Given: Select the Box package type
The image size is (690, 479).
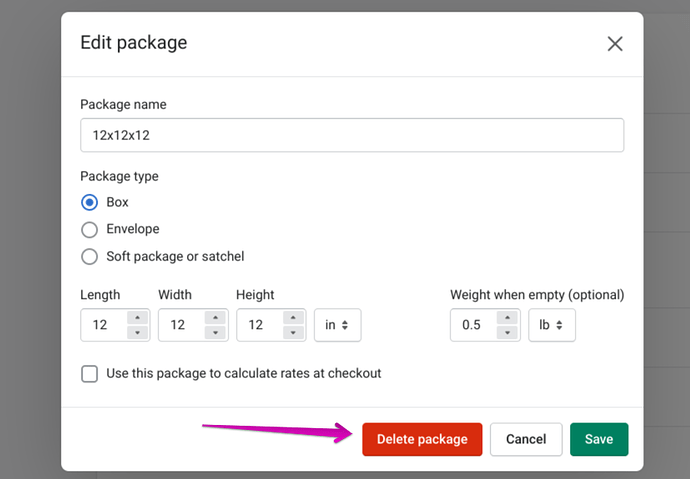Looking at the screenshot, I should pyautogui.click(x=89, y=202).
